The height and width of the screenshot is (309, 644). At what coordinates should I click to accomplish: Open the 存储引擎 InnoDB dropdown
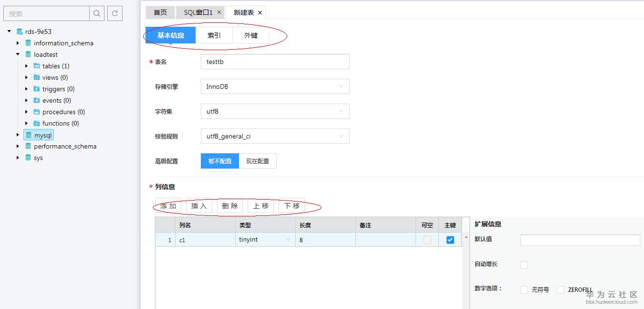pyautogui.click(x=275, y=86)
